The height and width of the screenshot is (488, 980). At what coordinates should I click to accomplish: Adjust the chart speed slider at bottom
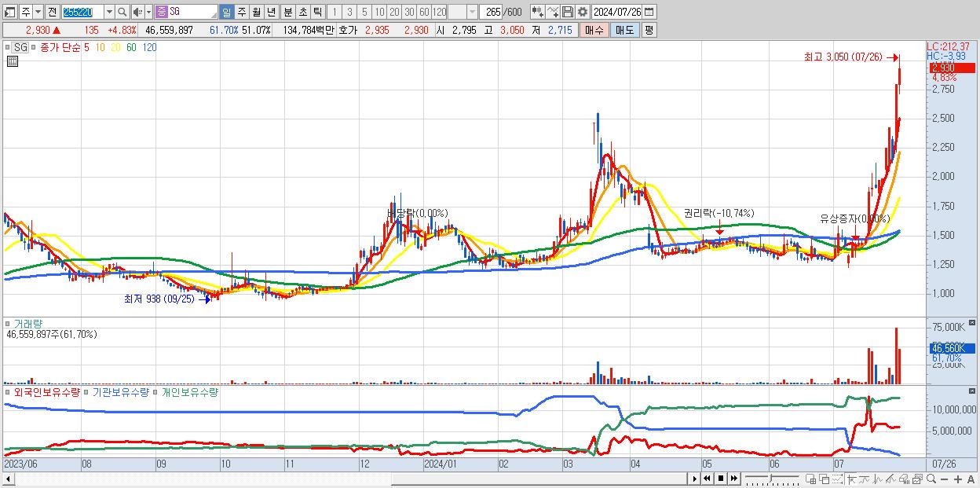(x=770, y=478)
